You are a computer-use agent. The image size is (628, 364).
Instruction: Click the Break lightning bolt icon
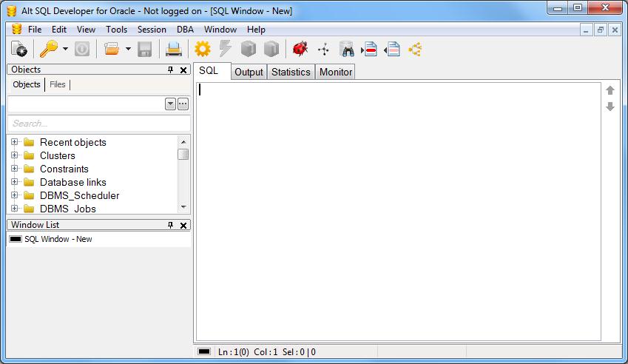pos(226,49)
